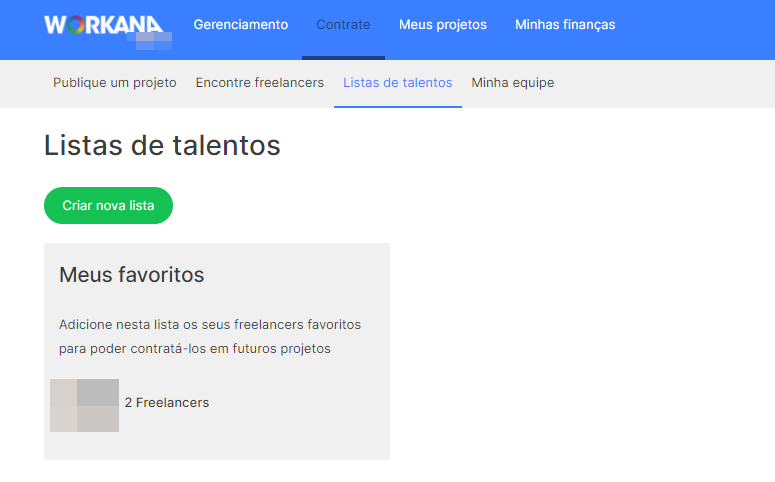Screen dimensions: 775x482
Task: Open the Meus favoritos list title
Action: coord(131,274)
